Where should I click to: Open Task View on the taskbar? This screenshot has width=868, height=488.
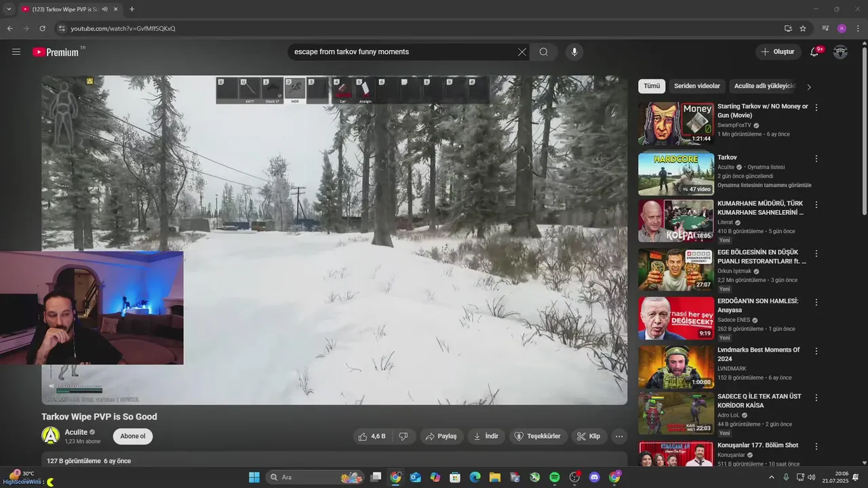(x=376, y=477)
